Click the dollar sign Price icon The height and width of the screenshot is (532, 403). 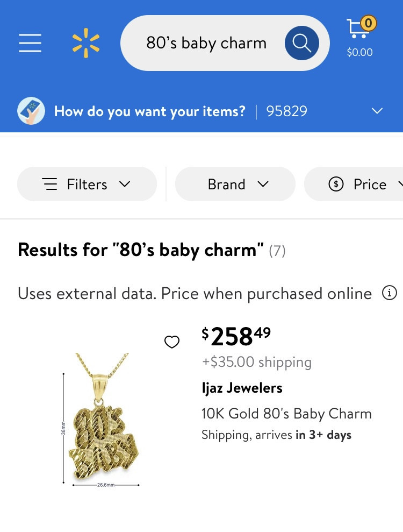point(336,185)
